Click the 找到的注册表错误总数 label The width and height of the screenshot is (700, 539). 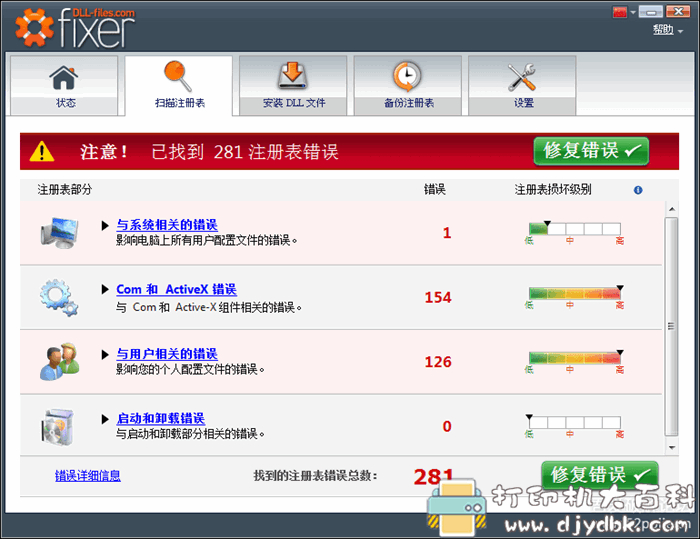click(x=315, y=476)
